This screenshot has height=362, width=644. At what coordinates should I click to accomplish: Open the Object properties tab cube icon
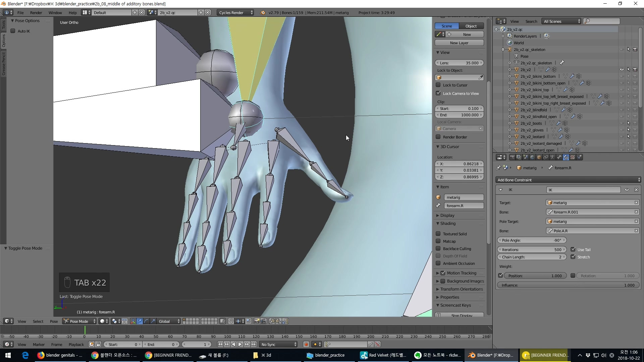click(x=539, y=157)
